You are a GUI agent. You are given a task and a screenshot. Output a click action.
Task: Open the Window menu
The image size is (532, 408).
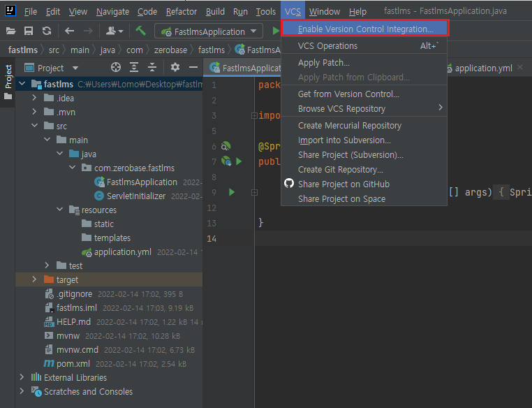pyautogui.click(x=325, y=12)
